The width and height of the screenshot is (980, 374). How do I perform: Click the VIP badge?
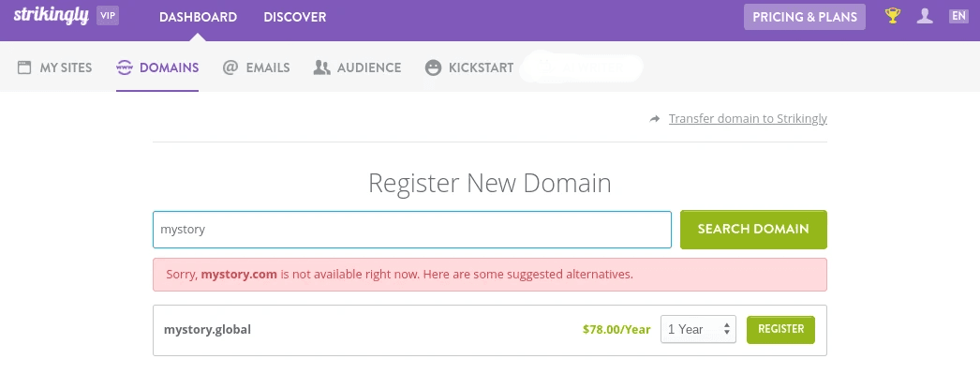tap(108, 16)
